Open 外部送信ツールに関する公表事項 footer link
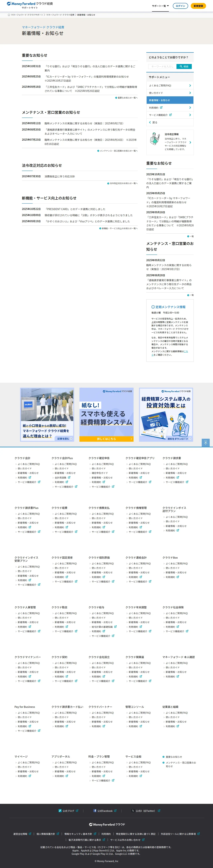This screenshot has width=213, height=868. 178,834
